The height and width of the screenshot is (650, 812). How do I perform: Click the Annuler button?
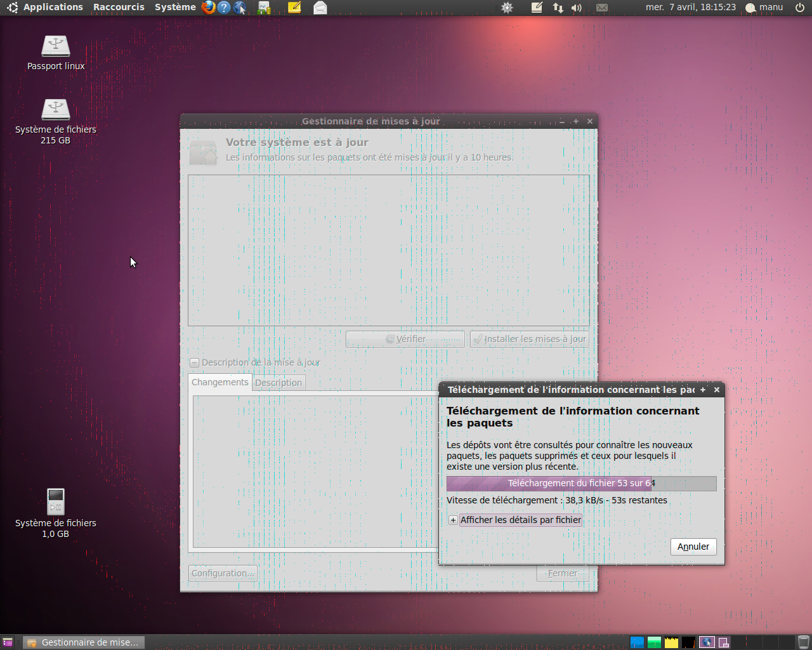click(x=693, y=547)
